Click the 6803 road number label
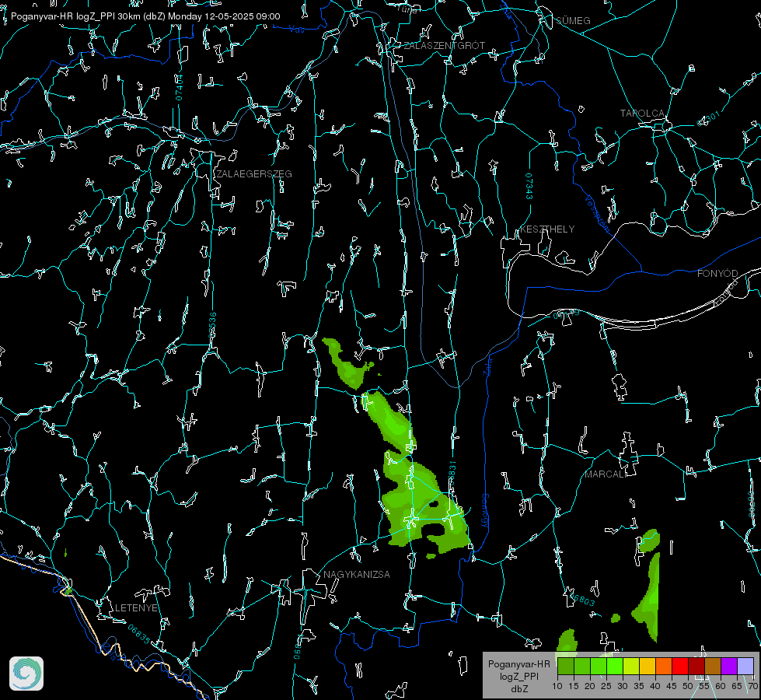Screen dimensions: 761x700 (x=583, y=600)
